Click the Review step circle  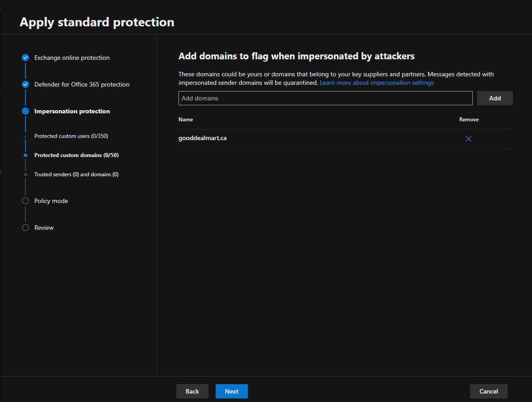click(x=25, y=228)
